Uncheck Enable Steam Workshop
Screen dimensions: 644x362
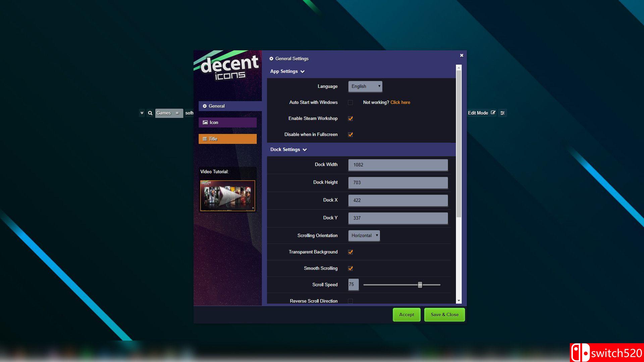click(x=350, y=119)
